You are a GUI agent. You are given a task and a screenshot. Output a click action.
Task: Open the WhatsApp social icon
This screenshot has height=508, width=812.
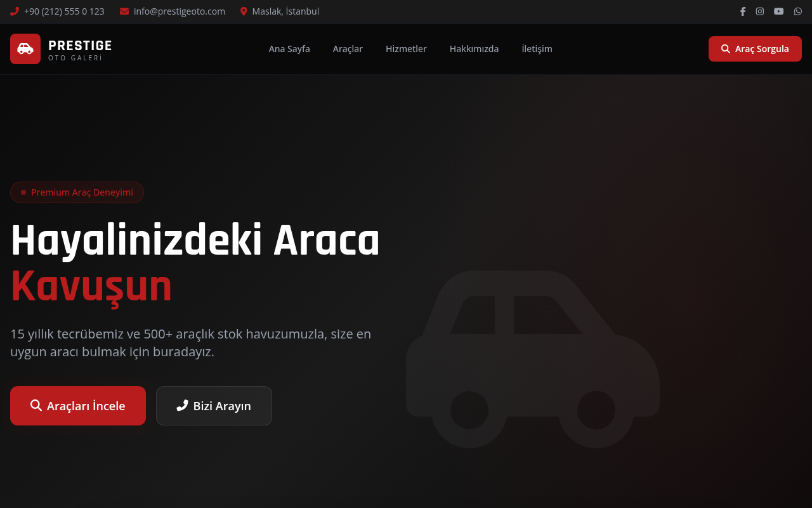(797, 11)
